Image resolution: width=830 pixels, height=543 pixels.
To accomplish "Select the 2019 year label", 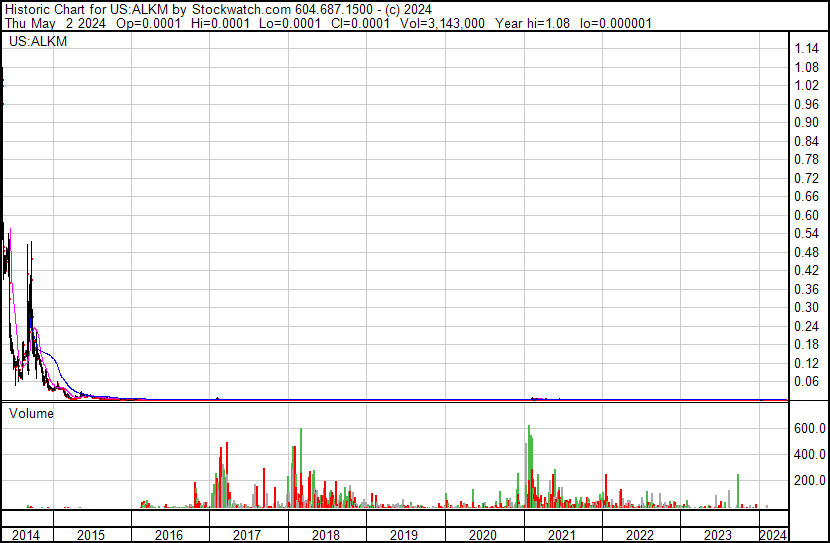I will click(x=404, y=535).
